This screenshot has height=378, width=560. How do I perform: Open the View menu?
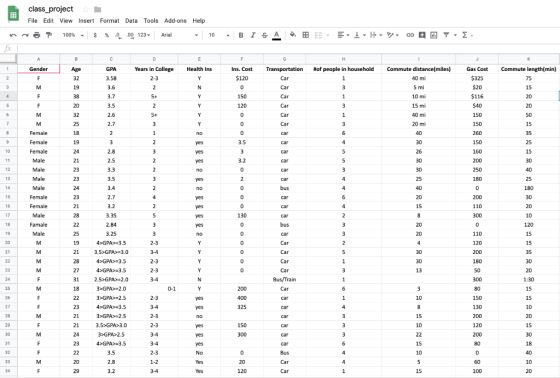coord(66,21)
